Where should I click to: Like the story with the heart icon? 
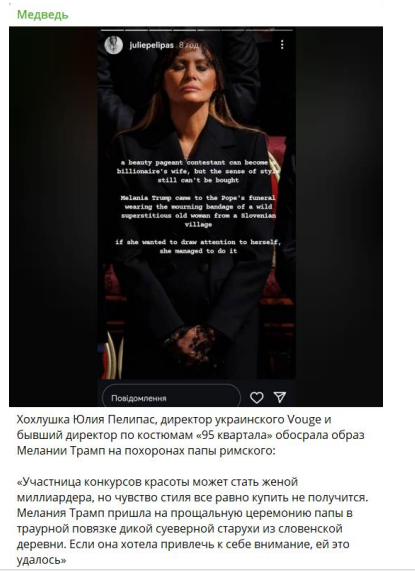[257, 397]
